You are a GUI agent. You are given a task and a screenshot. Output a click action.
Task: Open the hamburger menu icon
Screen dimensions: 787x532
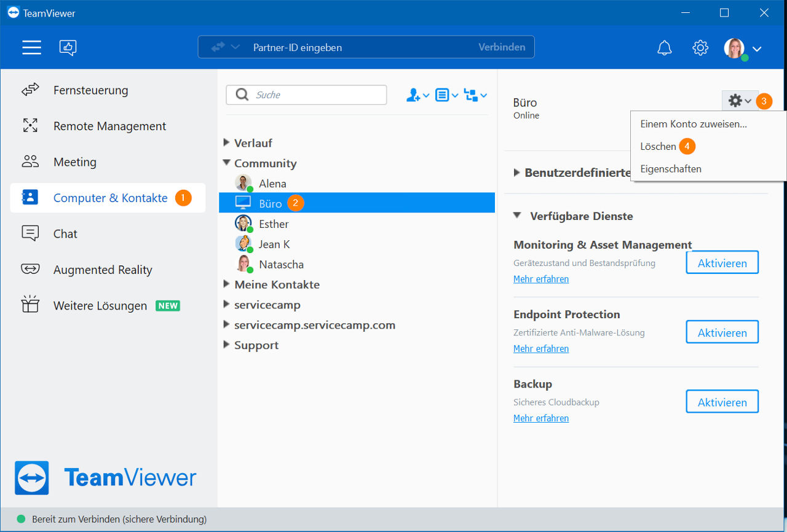pos(31,47)
